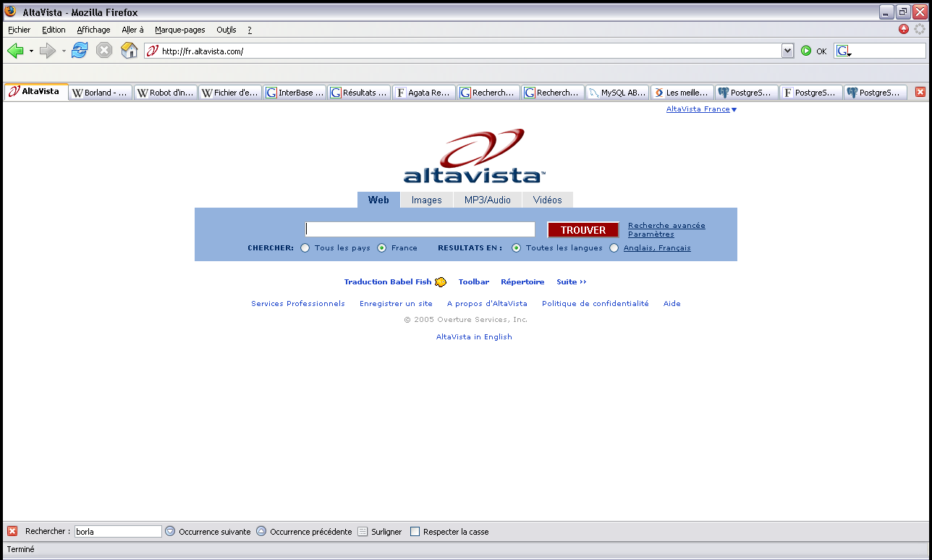Switch to the MP3/Audio search tab
The height and width of the screenshot is (560, 932).
(487, 200)
